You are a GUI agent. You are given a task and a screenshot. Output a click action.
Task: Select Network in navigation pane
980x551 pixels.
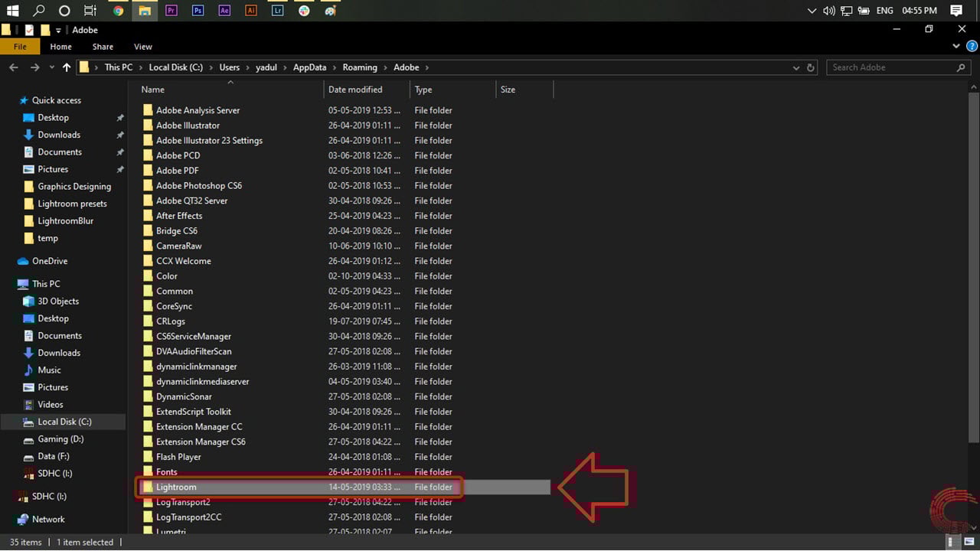coord(48,520)
